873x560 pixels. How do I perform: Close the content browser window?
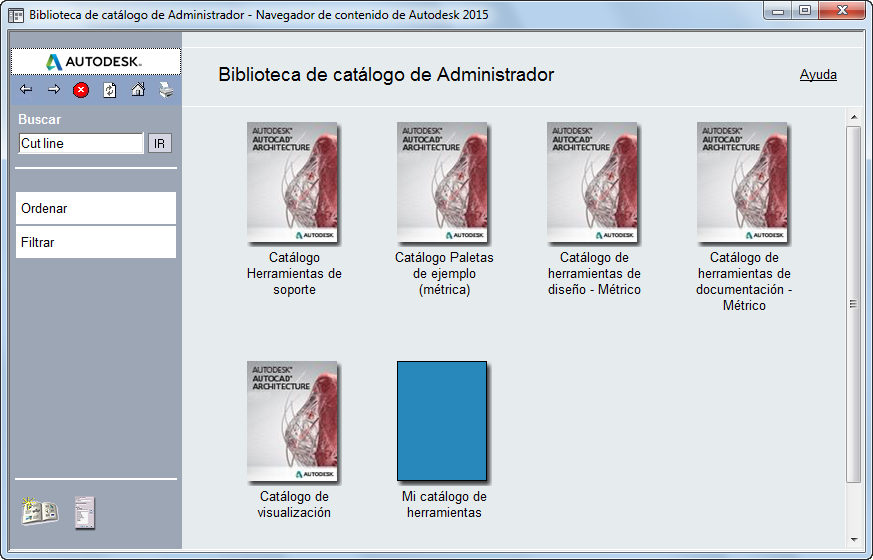[842, 11]
